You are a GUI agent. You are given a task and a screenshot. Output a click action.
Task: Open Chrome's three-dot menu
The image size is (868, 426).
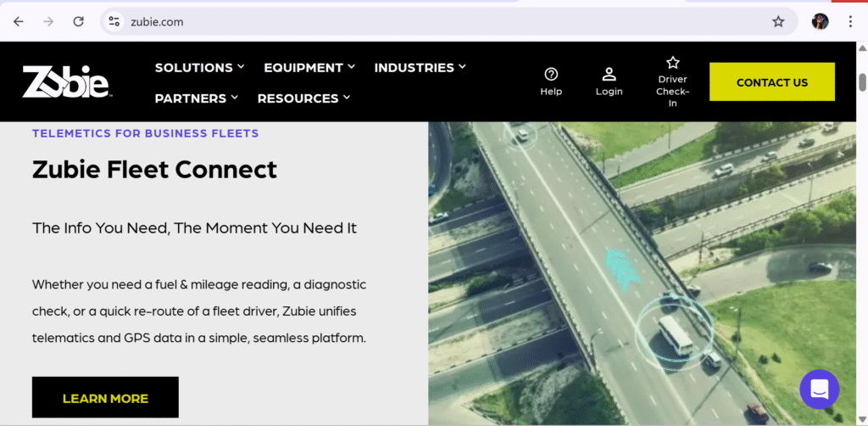[851, 21]
